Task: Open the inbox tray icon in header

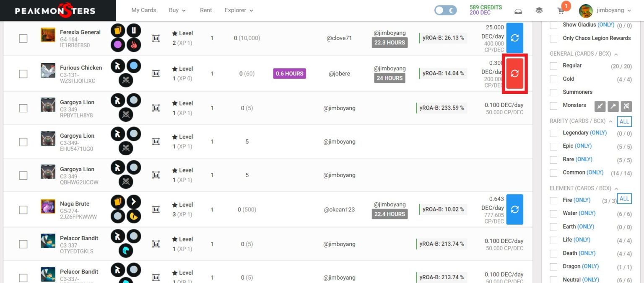Action: [518, 10]
